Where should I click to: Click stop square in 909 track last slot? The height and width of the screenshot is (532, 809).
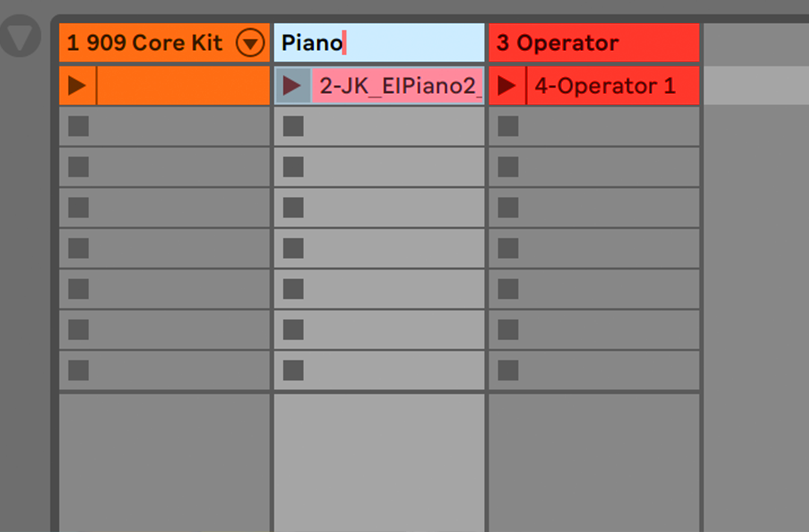pyautogui.click(x=78, y=370)
